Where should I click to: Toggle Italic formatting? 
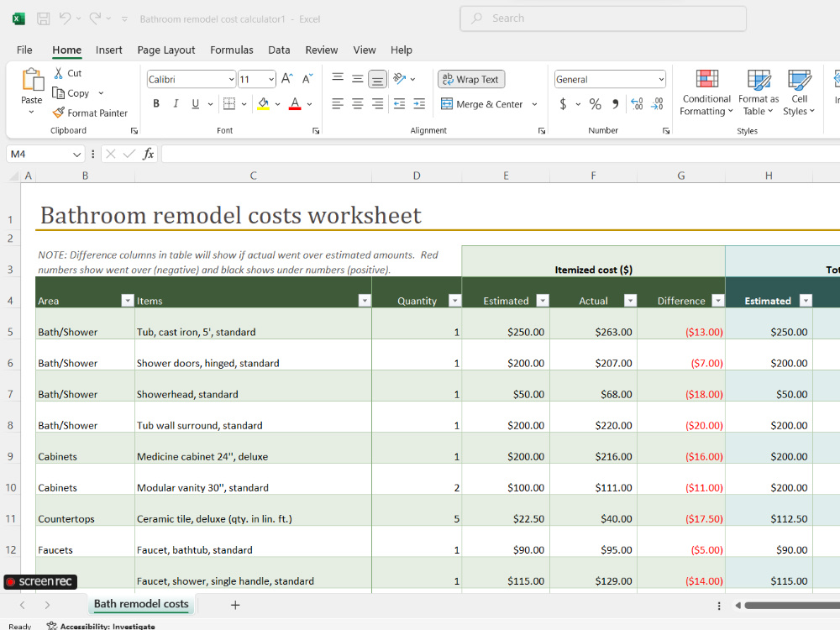[x=176, y=103]
